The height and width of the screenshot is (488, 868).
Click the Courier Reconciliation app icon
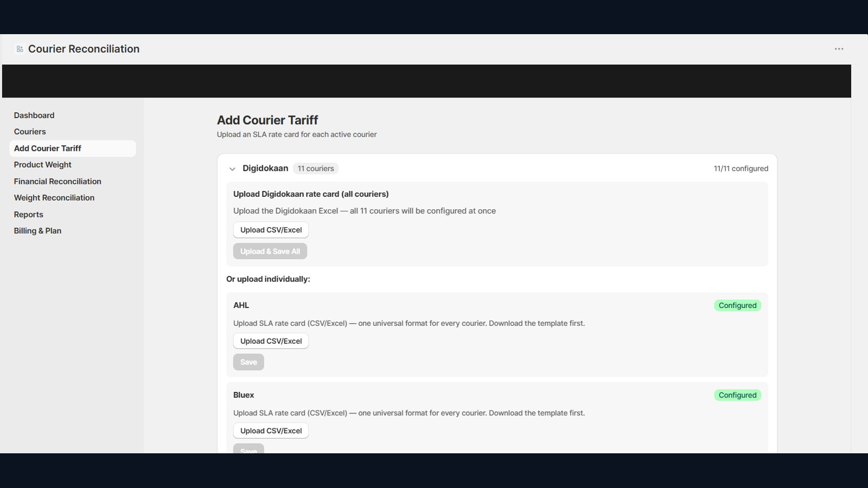click(20, 49)
